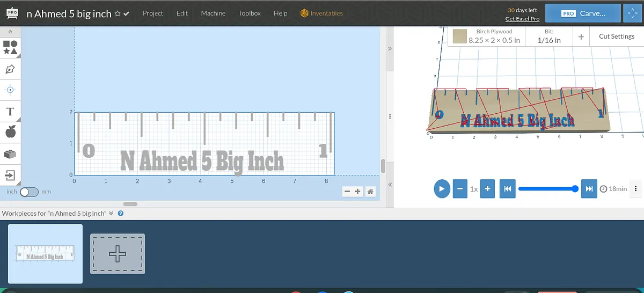The width and height of the screenshot is (644, 293).
Task: Open the Toolbox menu
Action: (x=250, y=13)
